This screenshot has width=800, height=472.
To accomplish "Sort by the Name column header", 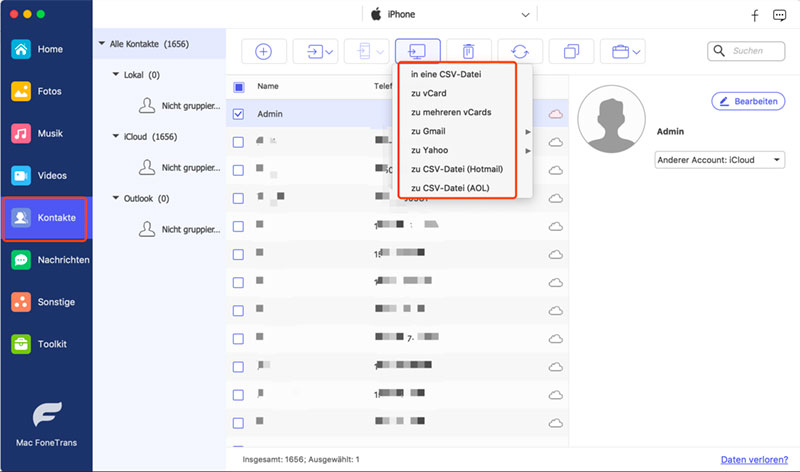I will tap(268, 86).
